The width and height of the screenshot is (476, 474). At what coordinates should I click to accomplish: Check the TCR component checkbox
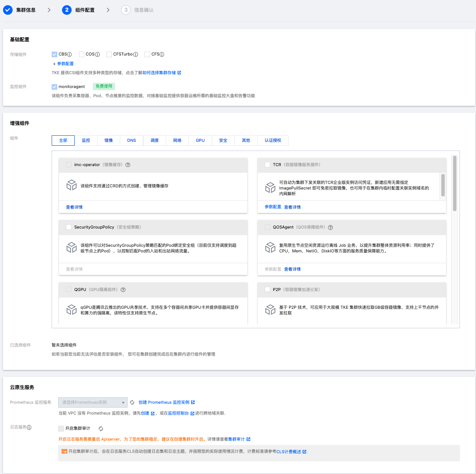point(267,165)
